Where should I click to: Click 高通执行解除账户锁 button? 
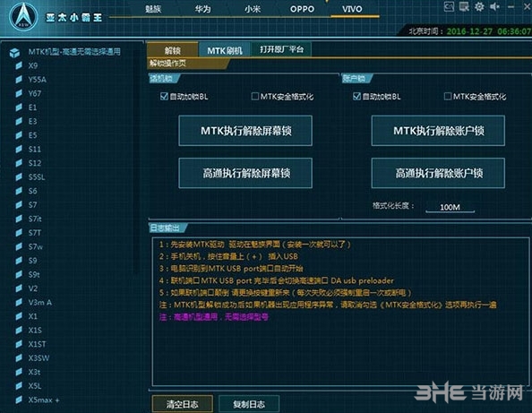438,173
